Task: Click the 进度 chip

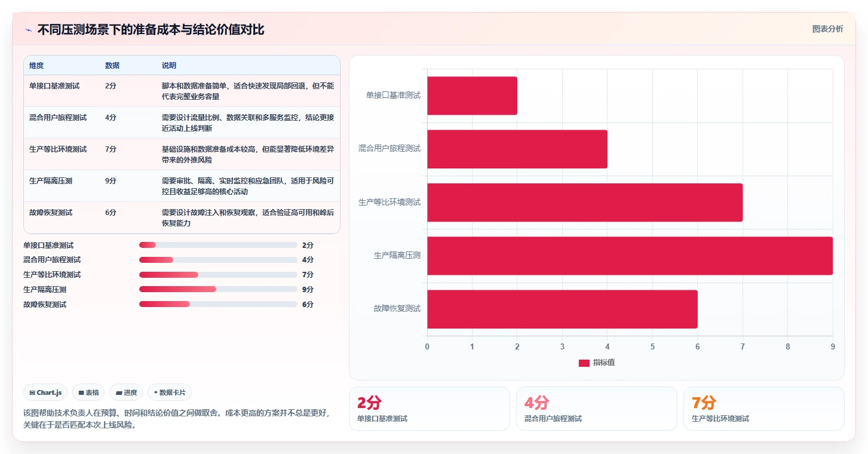Action: tap(126, 392)
